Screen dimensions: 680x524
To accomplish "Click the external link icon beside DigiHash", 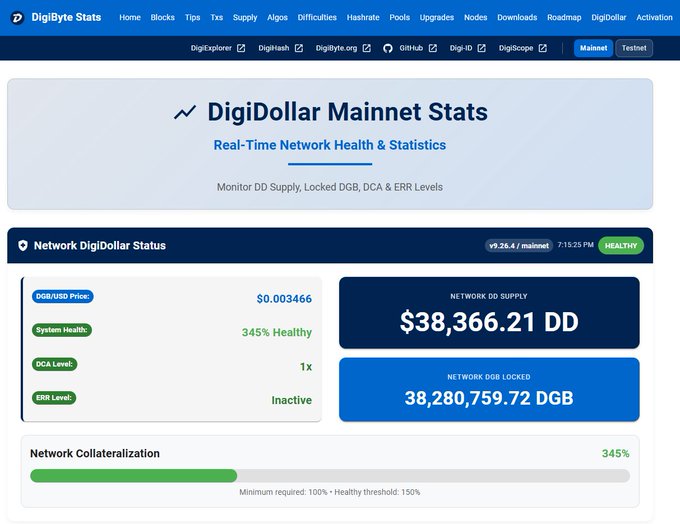I will (x=299, y=48).
